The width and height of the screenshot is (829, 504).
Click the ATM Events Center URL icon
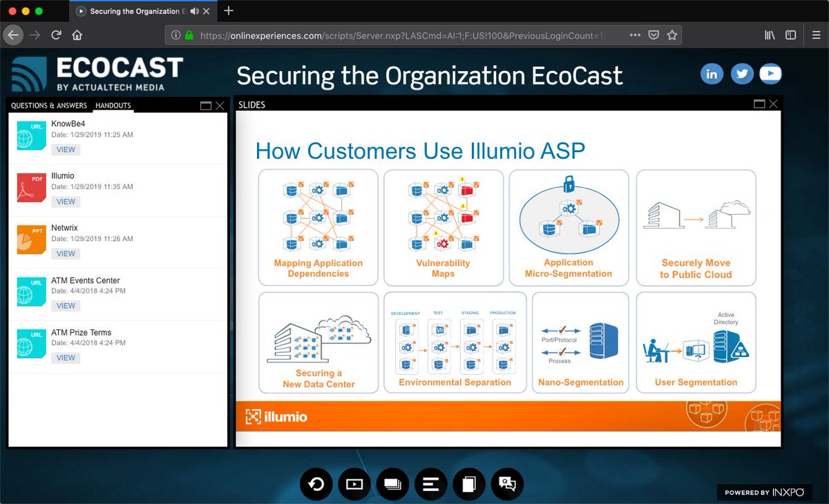tap(31, 292)
